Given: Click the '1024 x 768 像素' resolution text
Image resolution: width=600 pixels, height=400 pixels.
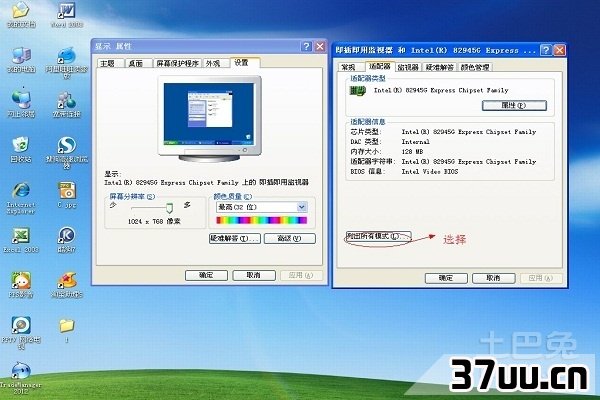Looking at the screenshot, I should click(154, 221).
